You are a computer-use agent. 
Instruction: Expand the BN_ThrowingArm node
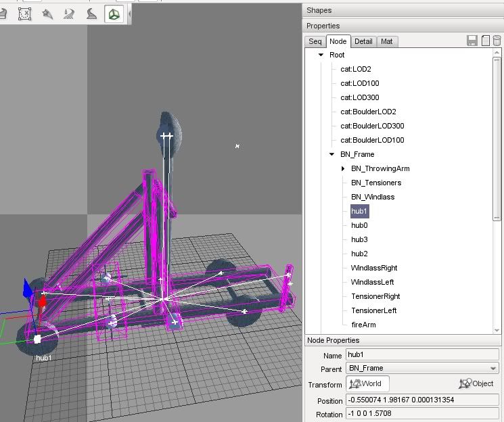(x=343, y=168)
